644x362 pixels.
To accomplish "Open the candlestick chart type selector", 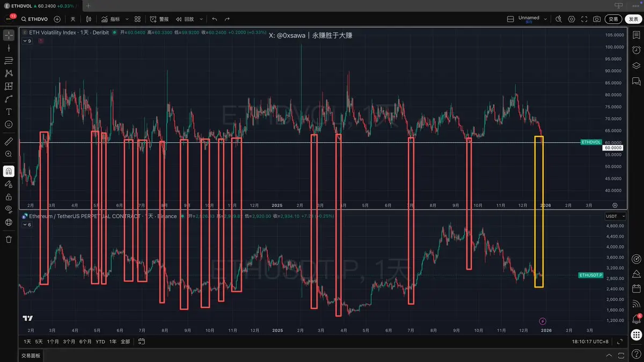I will tap(89, 19).
